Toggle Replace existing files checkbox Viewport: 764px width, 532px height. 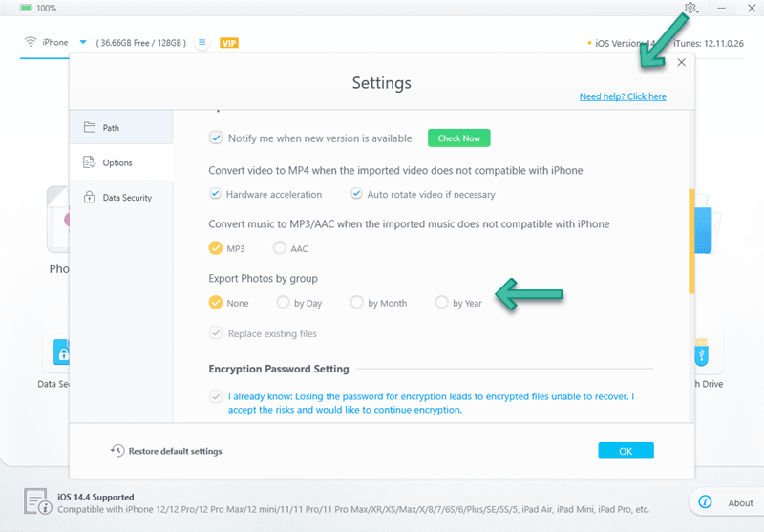tap(216, 333)
